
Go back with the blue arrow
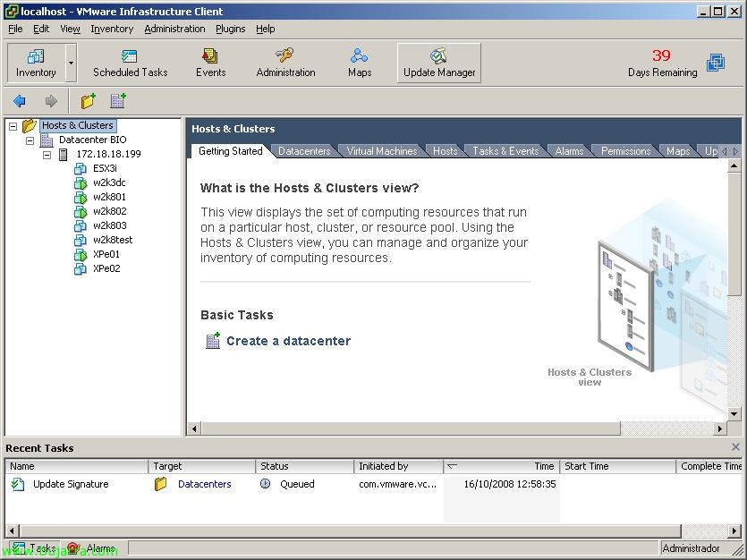[x=20, y=101]
